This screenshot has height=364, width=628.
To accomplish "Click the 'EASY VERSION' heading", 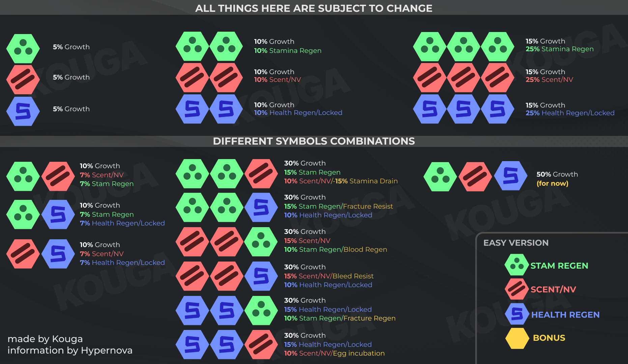I will pyautogui.click(x=516, y=243).
